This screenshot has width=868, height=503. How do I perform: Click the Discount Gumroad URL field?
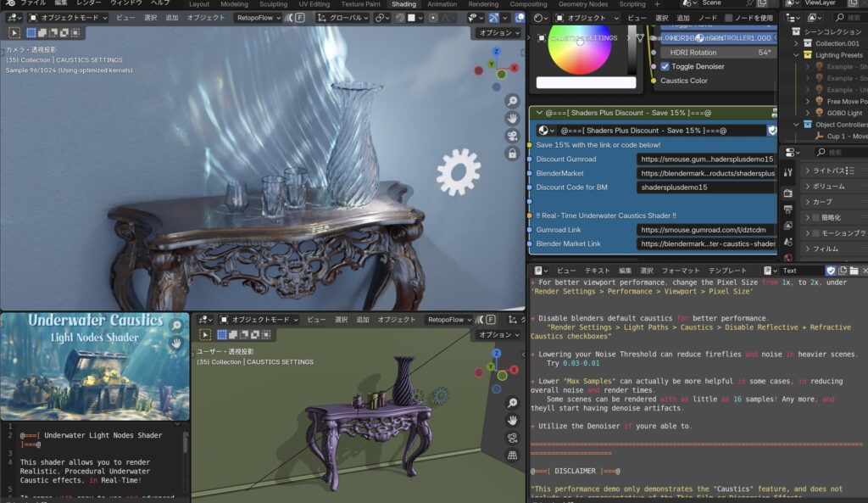pos(707,159)
